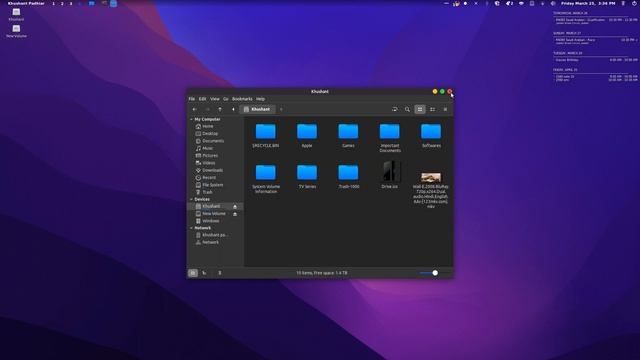Collapse the Devices sidebar section

[x=191, y=199]
